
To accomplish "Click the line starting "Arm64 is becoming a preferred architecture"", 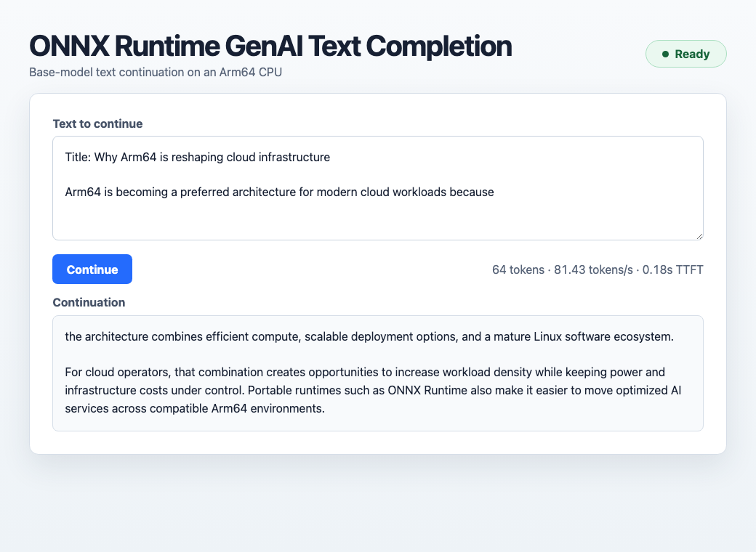I will tap(279, 192).
